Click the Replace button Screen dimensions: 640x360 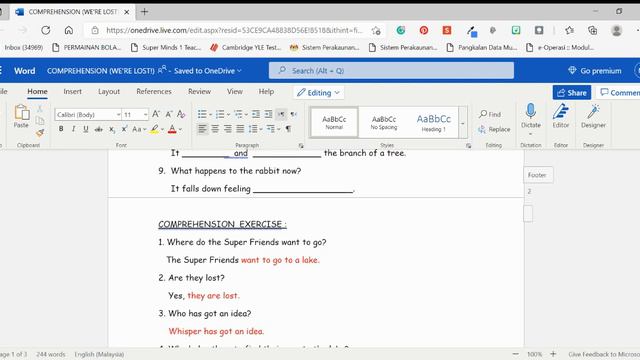[x=494, y=129]
